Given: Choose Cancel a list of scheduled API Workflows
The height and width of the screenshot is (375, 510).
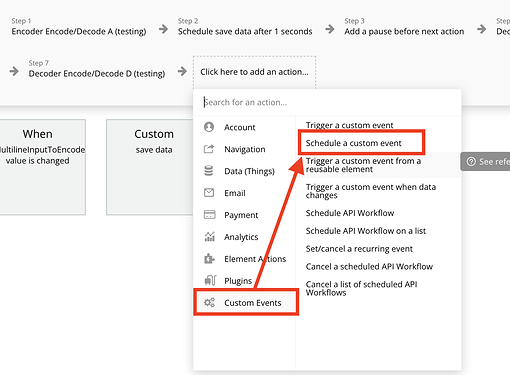Looking at the screenshot, I should pyautogui.click(x=361, y=288).
